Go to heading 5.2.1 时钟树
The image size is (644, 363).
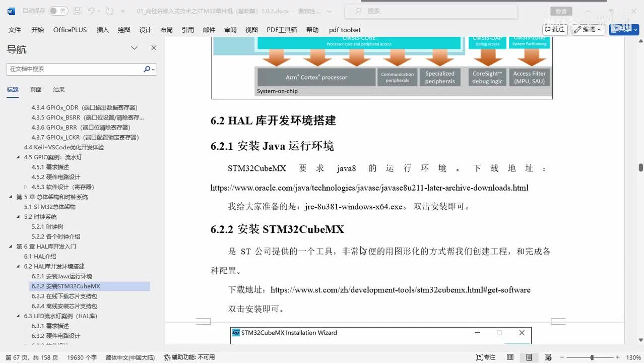48,227
